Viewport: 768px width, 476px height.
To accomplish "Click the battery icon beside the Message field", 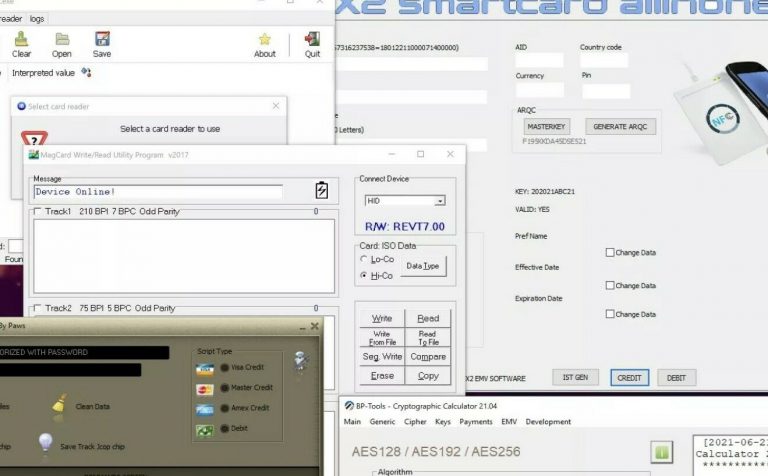I will click(x=322, y=191).
